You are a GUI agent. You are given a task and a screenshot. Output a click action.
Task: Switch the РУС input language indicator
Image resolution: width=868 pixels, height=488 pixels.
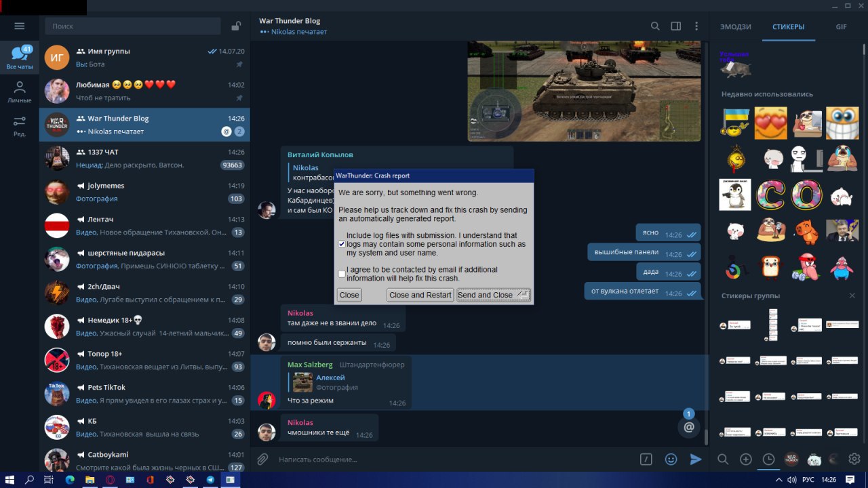click(808, 480)
